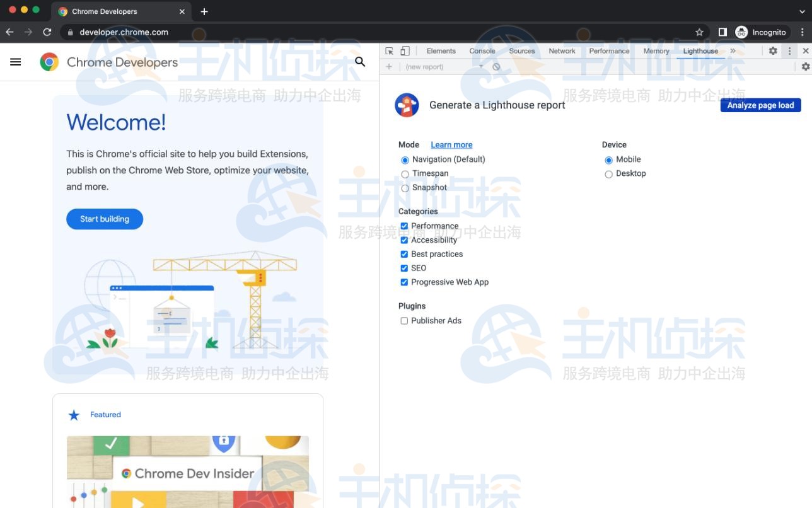Close the Chrome Developers tab
Screen dimensions: 812x508
(x=182, y=11)
